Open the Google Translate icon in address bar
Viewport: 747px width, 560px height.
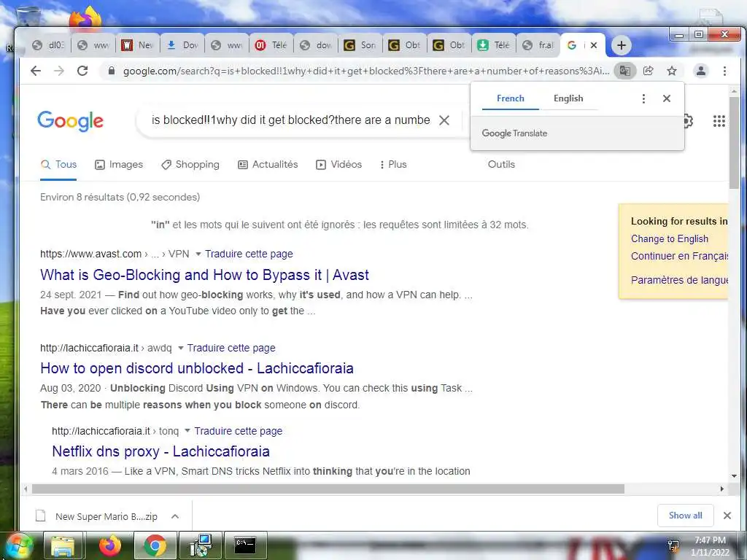624,71
